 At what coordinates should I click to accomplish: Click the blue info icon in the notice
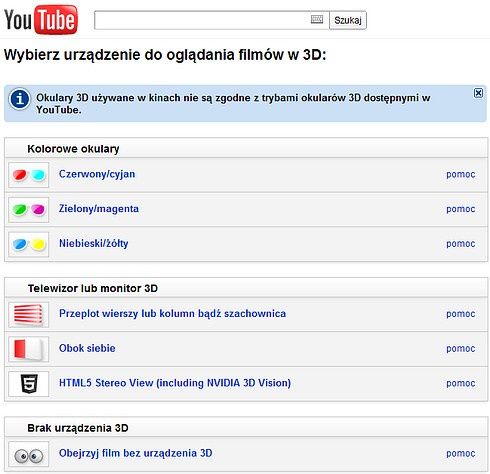coord(20,99)
